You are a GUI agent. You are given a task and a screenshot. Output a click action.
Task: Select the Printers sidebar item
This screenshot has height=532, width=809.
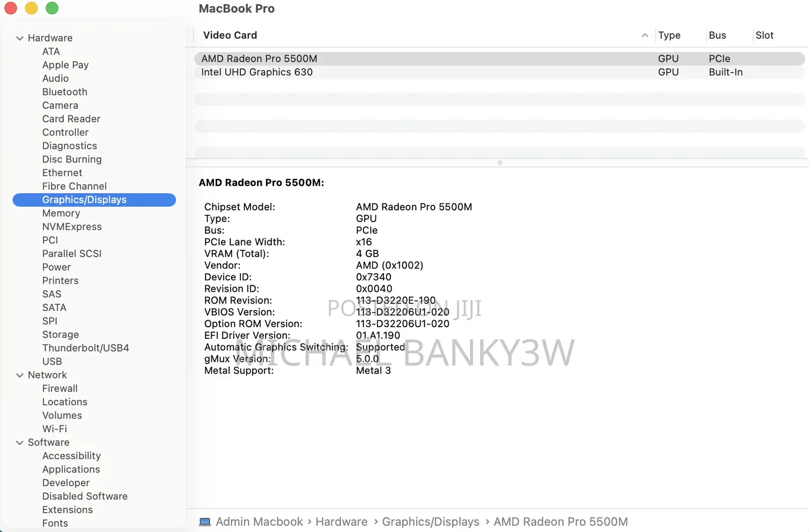tap(60, 281)
